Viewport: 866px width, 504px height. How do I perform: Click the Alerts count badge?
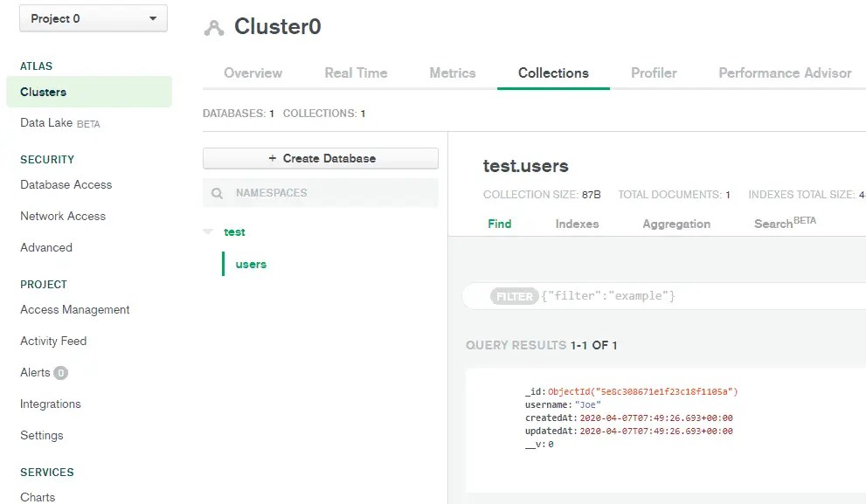[61, 373]
